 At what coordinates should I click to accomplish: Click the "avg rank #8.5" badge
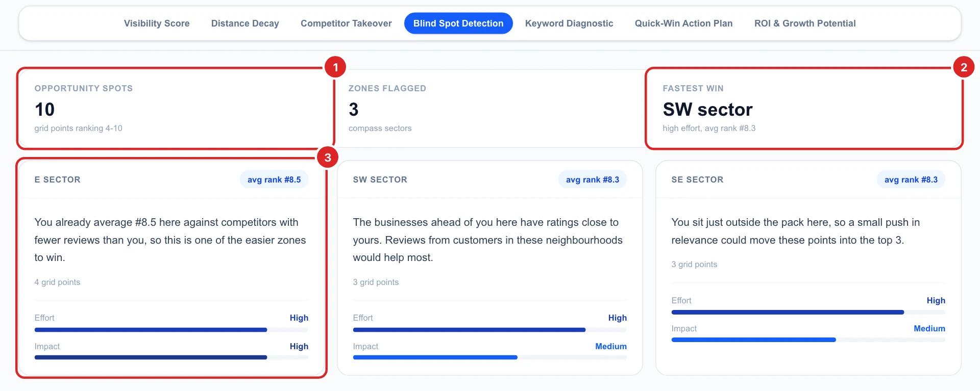pyautogui.click(x=274, y=179)
